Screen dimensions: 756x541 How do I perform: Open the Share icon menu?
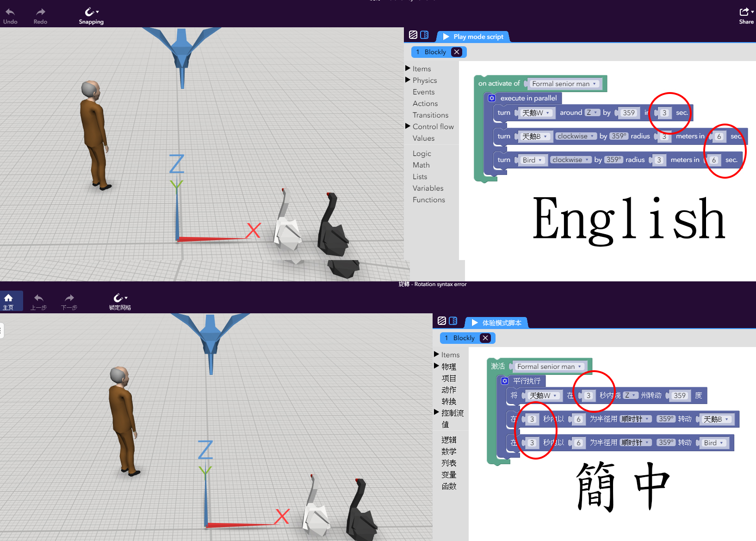tap(744, 12)
